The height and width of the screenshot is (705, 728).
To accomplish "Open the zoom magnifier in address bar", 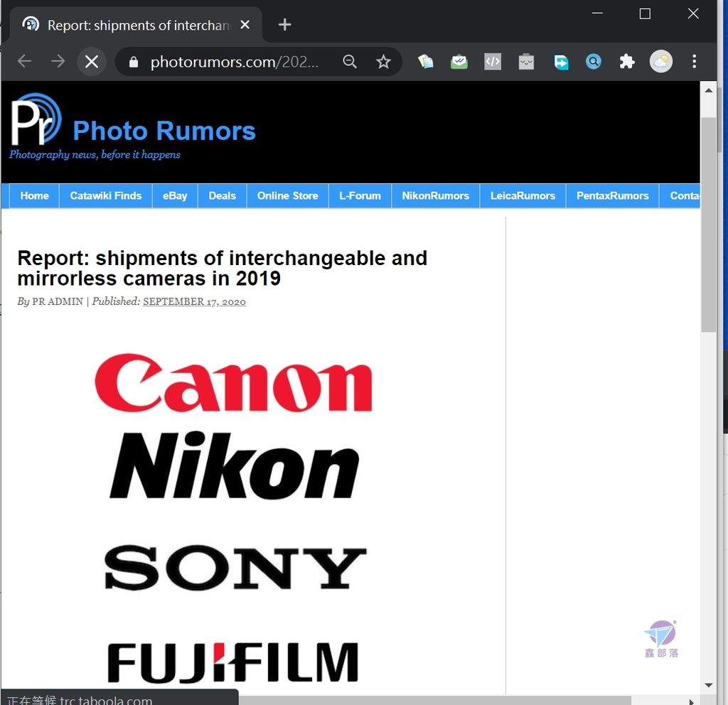I will pyautogui.click(x=350, y=61).
